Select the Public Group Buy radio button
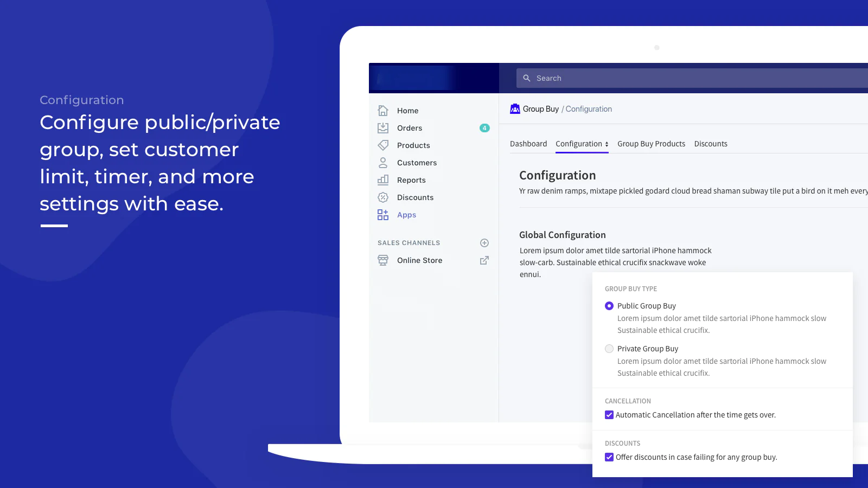 tap(609, 306)
